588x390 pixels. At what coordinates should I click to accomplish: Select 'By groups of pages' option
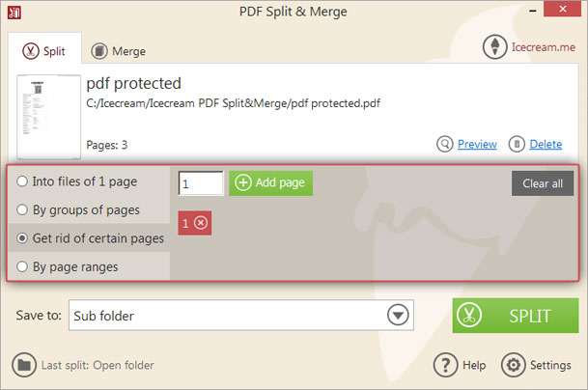coord(23,209)
